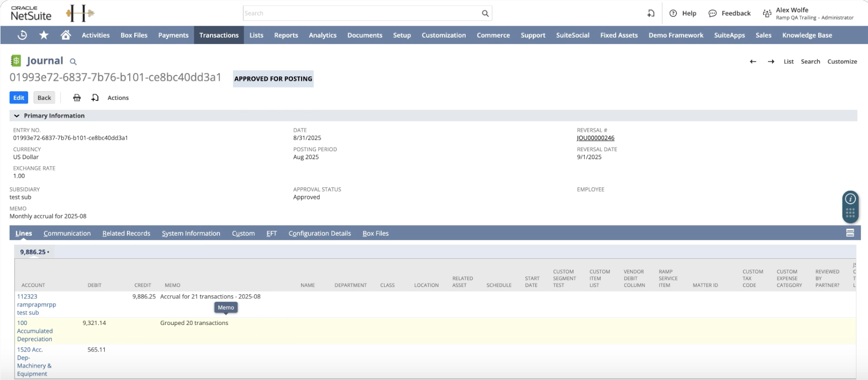Viewport: 868px width, 380px height.
Task: Open the Payments menu
Action: (x=173, y=35)
